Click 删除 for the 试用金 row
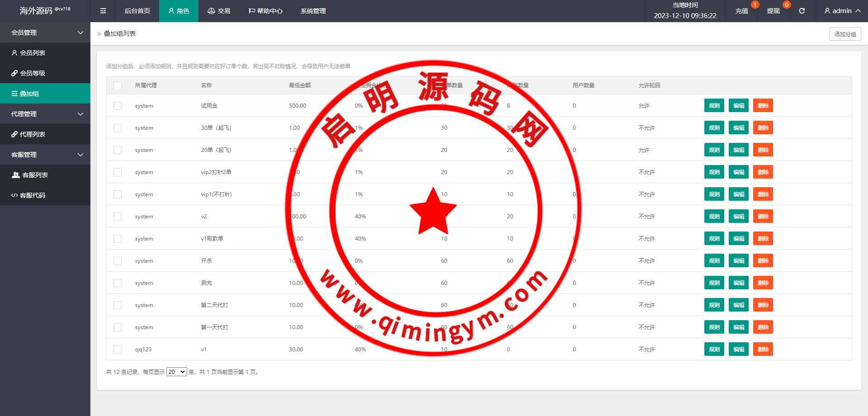 (763, 105)
